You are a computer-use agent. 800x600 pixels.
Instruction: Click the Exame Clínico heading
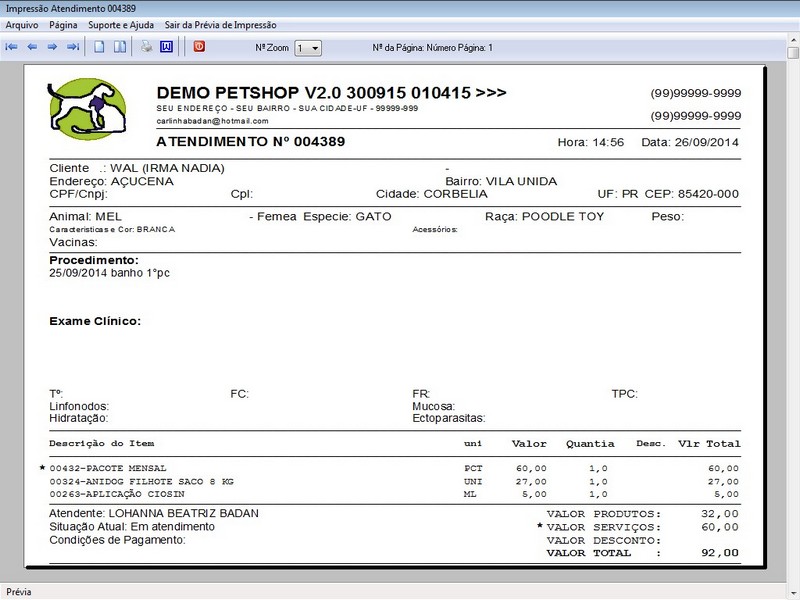tap(95, 321)
